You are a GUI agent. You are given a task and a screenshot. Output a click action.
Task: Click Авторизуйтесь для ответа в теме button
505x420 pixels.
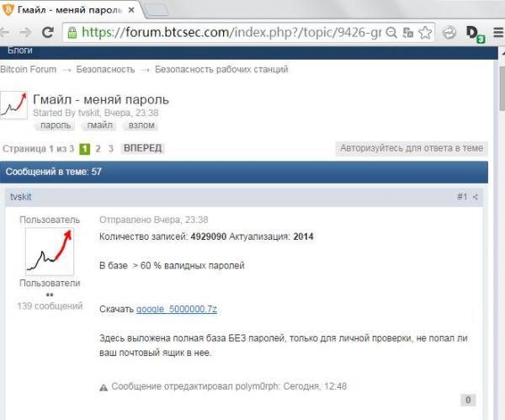(x=412, y=148)
